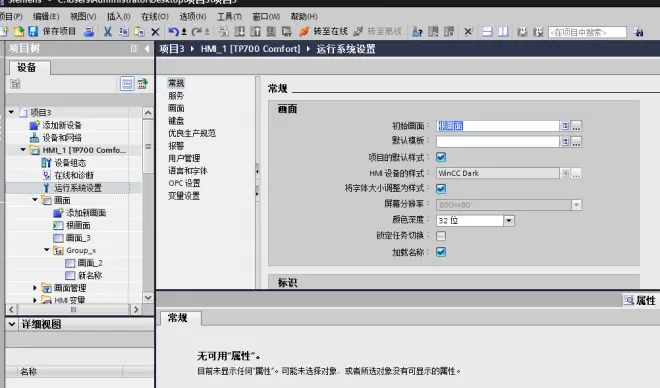Select 用户管理 in settings navigation list
The height and width of the screenshot is (388, 660).
pyautogui.click(x=184, y=158)
